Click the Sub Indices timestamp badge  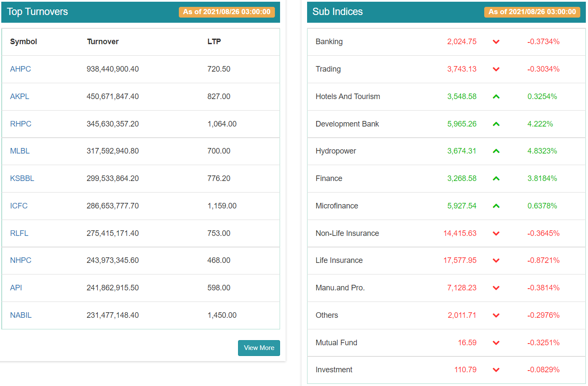click(532, 12)
